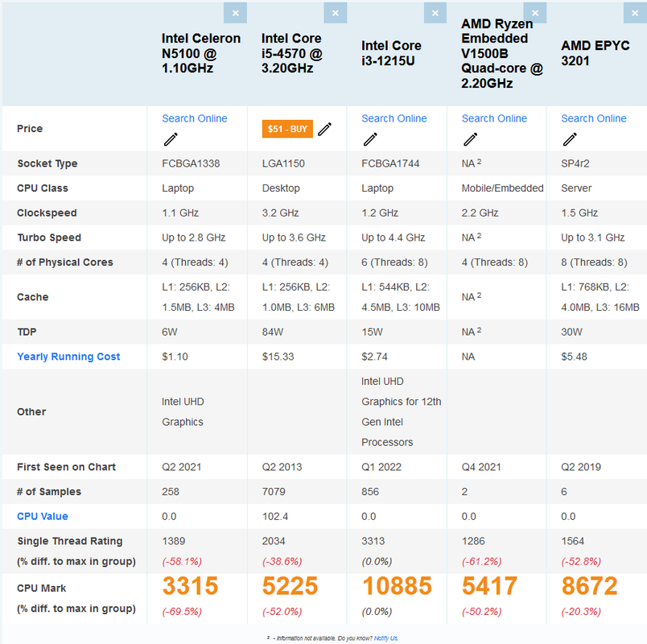This screenshot has height=644, width=647.
Task: Click the First Seen on Chart label
Action: [66, 467]
